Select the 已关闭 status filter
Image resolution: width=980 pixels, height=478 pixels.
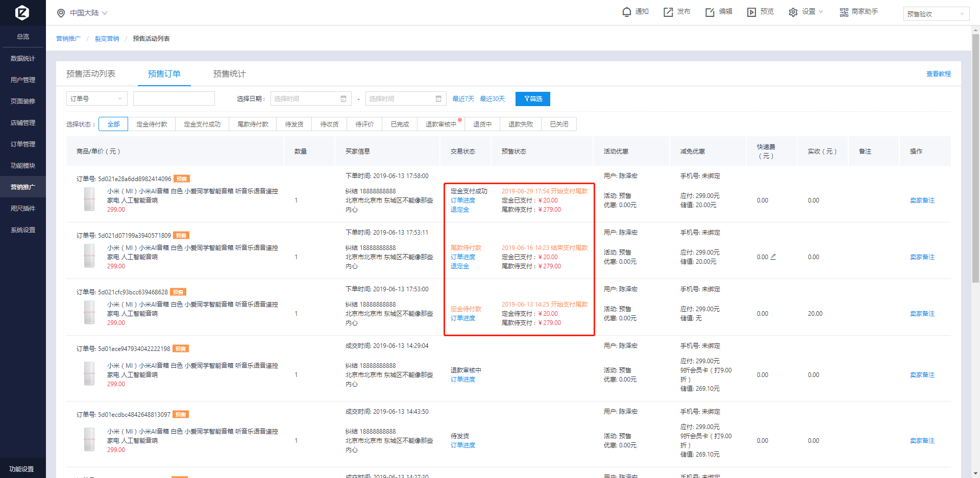coord(559,124)
